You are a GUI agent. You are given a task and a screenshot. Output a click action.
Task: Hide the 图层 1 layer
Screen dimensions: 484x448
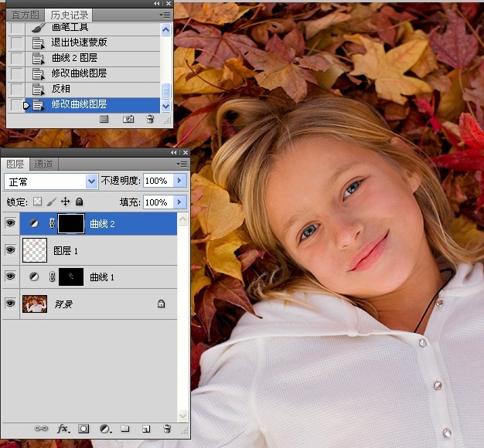point(11,249)
